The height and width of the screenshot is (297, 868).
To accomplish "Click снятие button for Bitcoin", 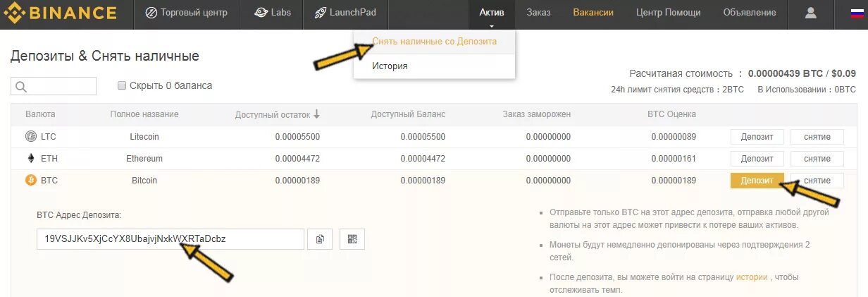I will [x=817, y=181].
